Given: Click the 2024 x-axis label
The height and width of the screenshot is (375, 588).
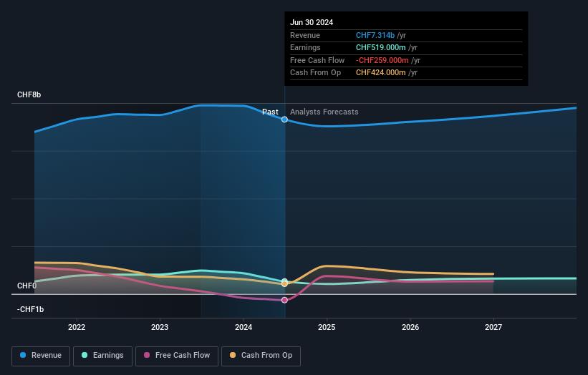Looking at the screenshot, I should click(x=244, y=328).
